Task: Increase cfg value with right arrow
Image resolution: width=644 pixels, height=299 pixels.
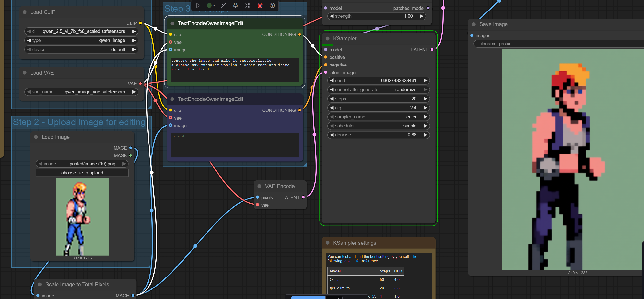Action: pos(425,108)
